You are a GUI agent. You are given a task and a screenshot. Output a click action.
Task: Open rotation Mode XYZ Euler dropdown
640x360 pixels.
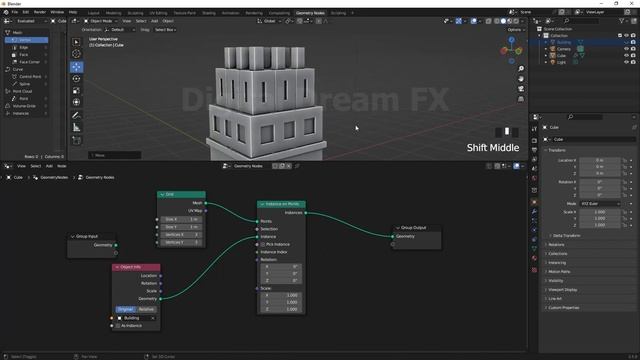click(x=600, y=203)
